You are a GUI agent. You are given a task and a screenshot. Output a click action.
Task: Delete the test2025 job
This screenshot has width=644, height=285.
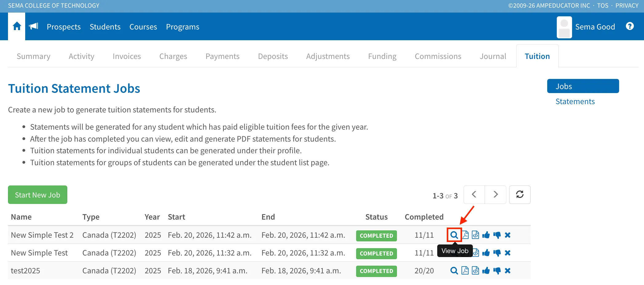click(x=508, y=271)
